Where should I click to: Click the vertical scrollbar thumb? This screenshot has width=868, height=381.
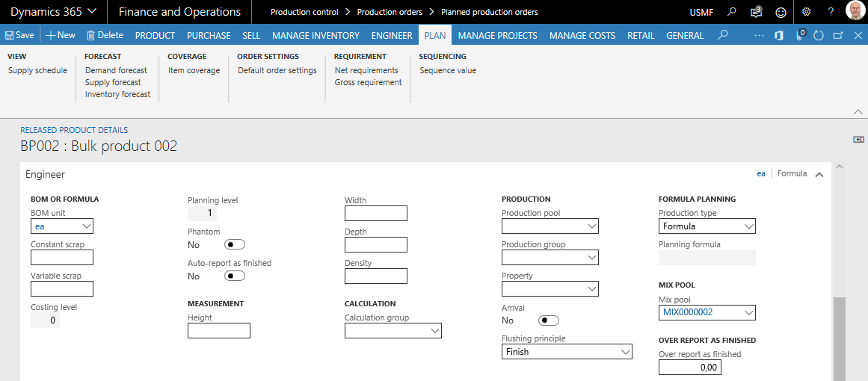pos(840,338)
